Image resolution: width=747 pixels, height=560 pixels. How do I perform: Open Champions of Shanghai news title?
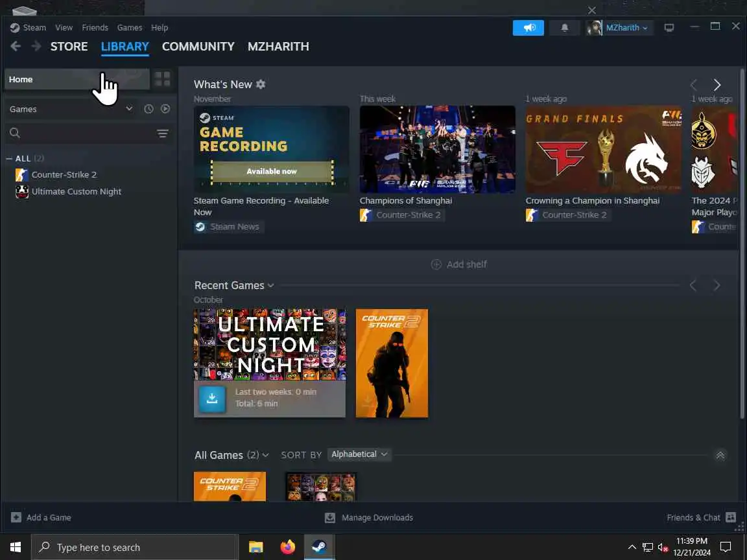coord(406,200)
